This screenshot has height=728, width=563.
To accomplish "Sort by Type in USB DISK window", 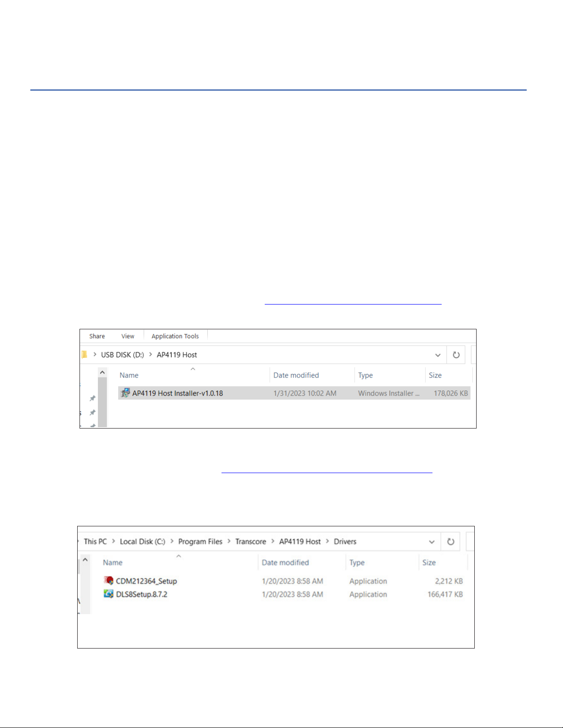I will [x=365, y=375].
